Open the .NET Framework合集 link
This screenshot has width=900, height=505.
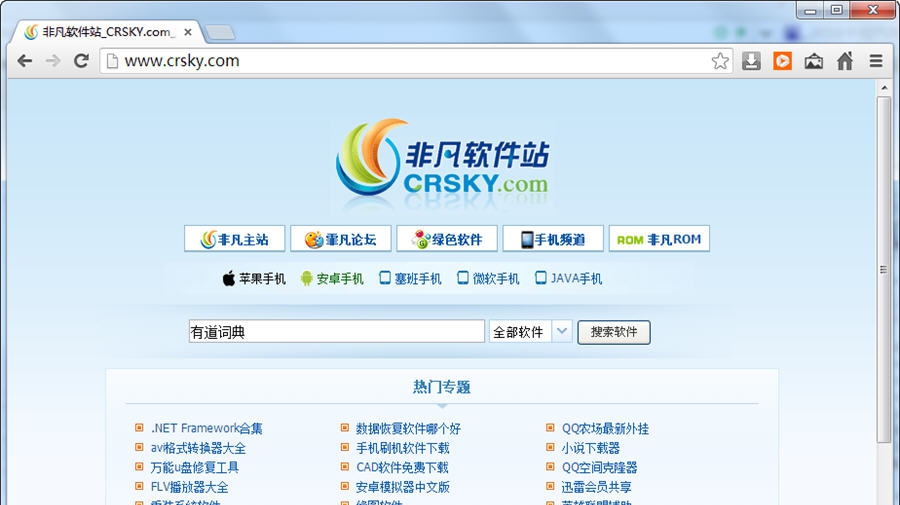[207, 428]
